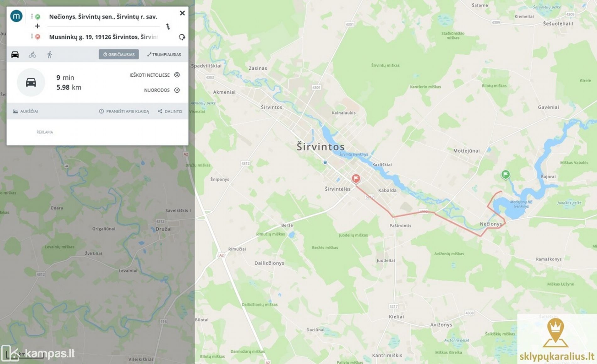The height and width of the screenshot is (364, 597).
Task: Click the green start flag marker
Action: click(x=505, y=174)
